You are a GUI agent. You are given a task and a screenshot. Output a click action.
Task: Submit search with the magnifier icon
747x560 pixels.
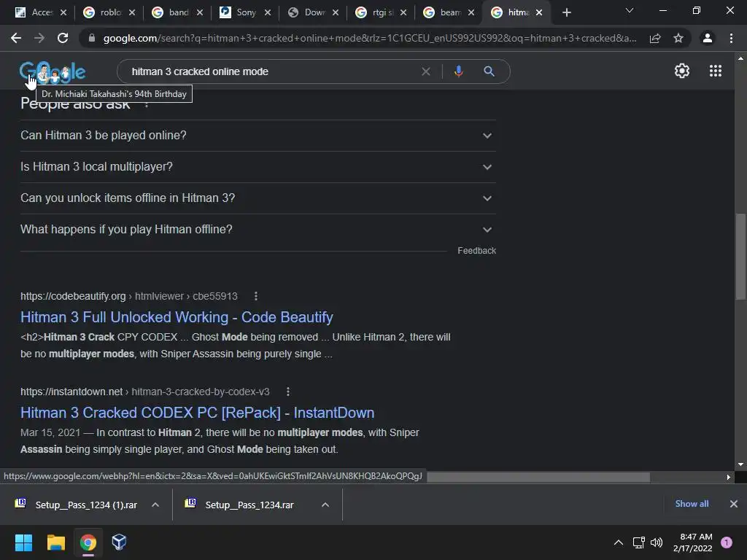click(489, 71)
